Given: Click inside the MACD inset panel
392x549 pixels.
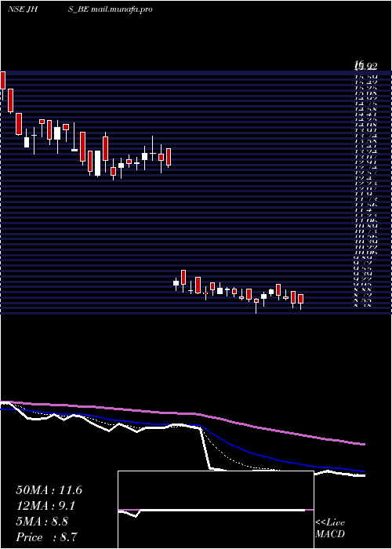Looking at the screenshot, I should (x=216, y=510).
